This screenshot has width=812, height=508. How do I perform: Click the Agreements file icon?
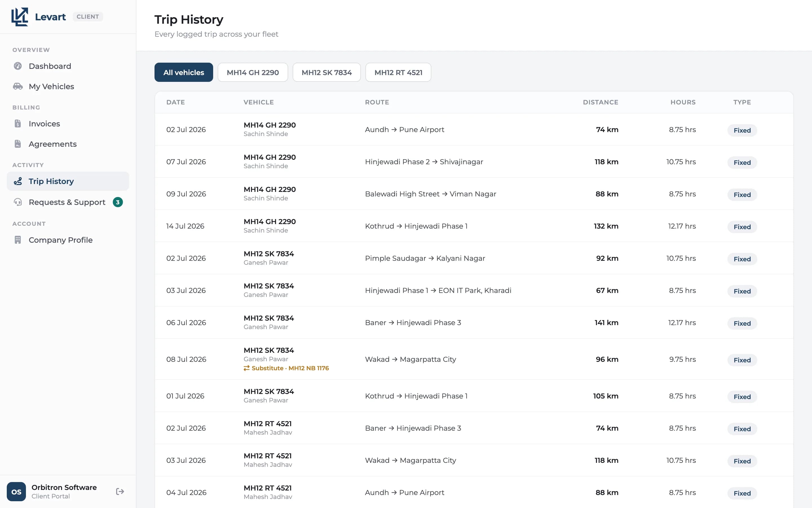pyautogui.click(x=18, y=144)
